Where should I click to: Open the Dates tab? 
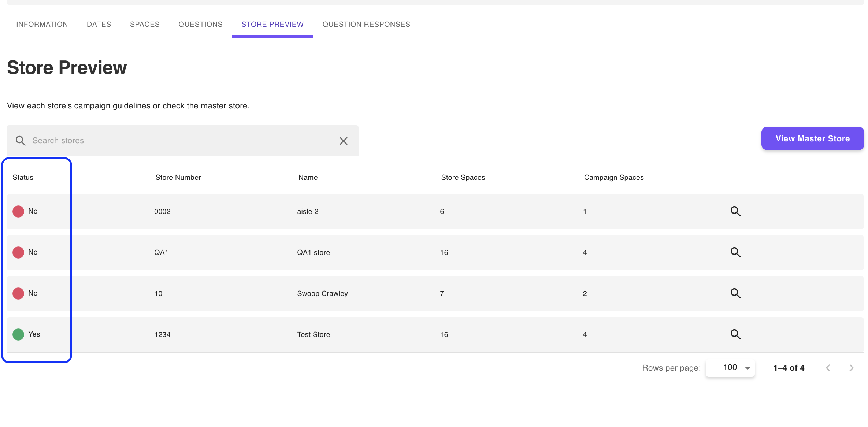pos(99,24)
